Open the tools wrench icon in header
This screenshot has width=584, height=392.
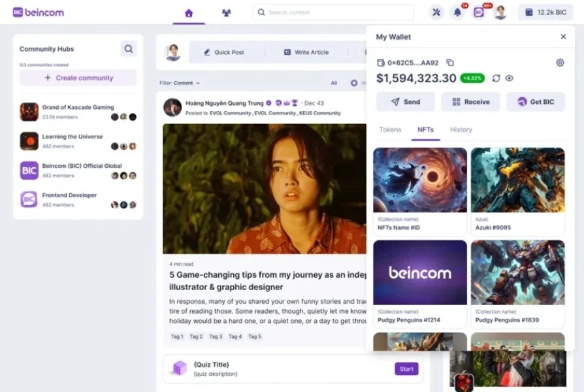[x=436, y=12]
